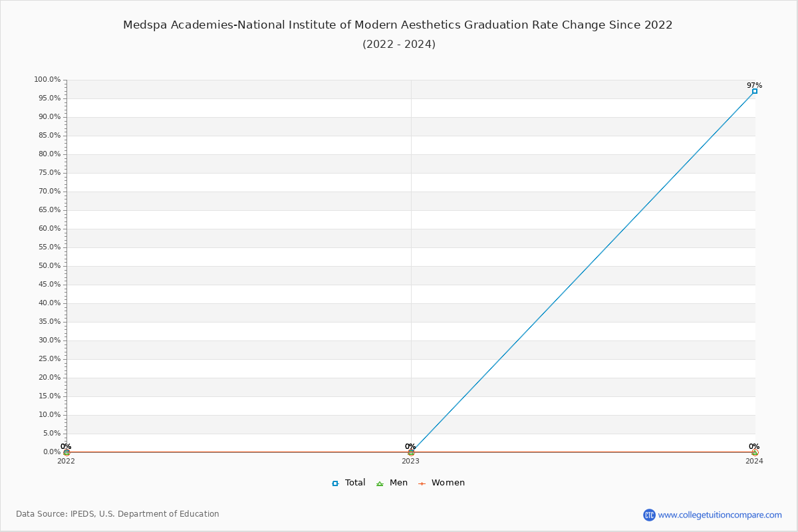Screen dimensions: 798x532
Task: Click the 25.0% y-axis label
Action: coord(49,359)
